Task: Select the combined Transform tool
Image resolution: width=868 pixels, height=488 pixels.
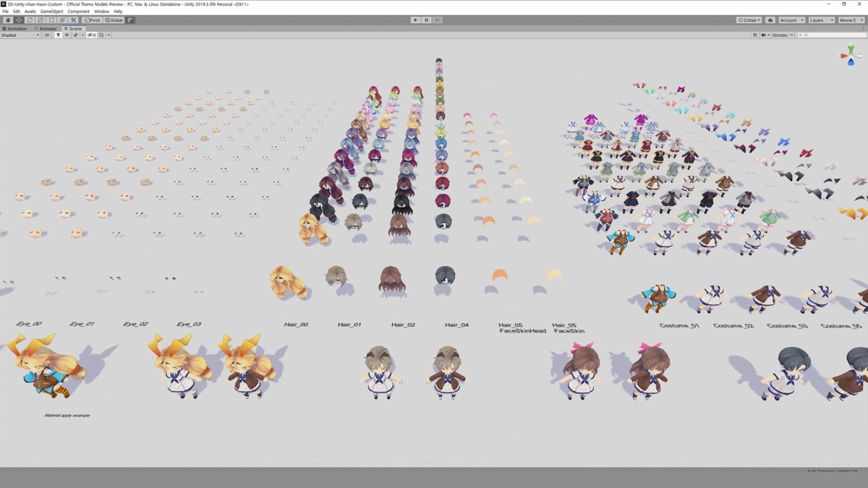Action: [x=62, y=20]
